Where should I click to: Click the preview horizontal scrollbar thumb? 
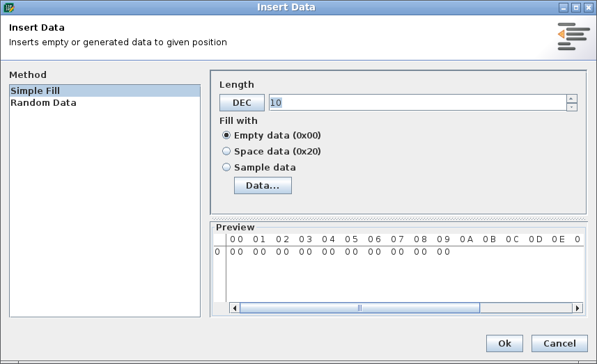[359, 308]
